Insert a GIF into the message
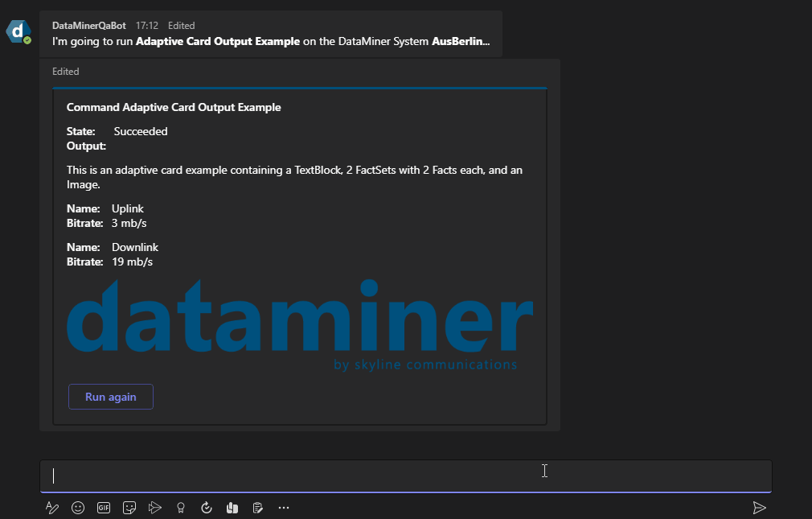The image size is (812, 519). click(x=104, y=508)
